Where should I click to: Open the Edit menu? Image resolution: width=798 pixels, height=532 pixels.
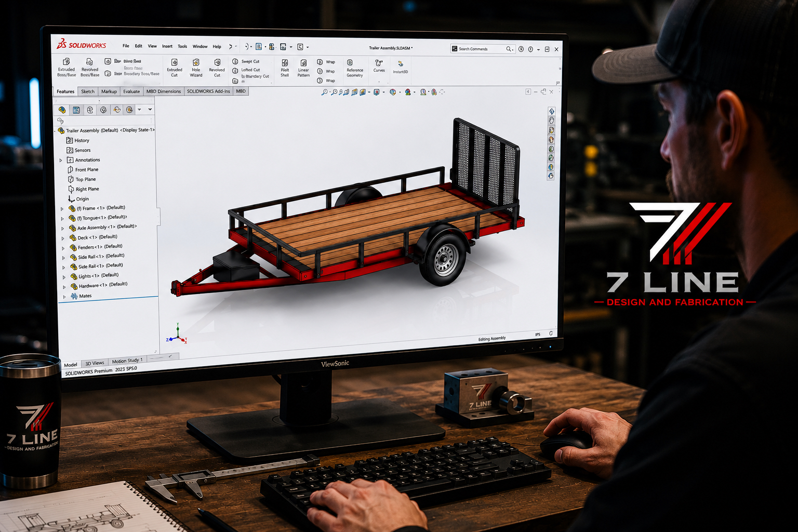139,46
